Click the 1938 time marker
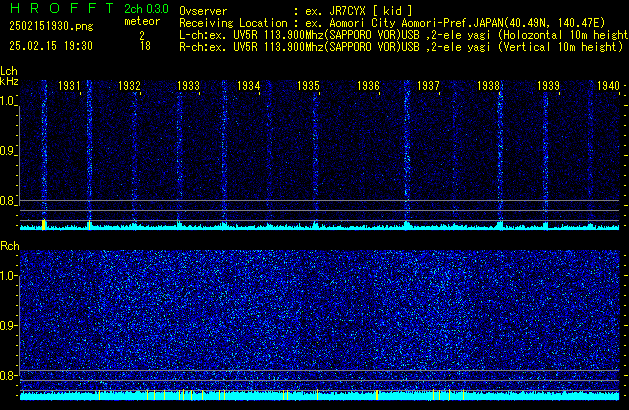The height and width of the screenshot is (410, 629). pyautogui.click(x=488, y=86)
